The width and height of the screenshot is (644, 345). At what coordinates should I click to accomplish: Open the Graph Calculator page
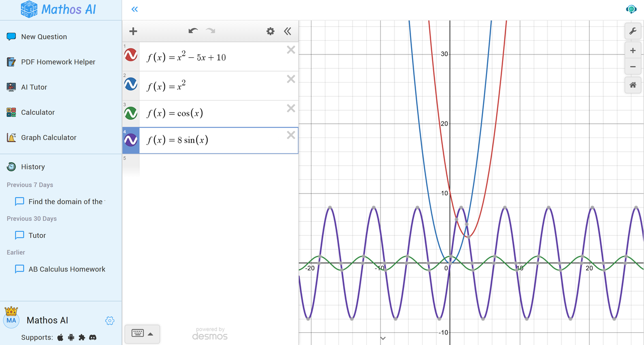point(48,137)
